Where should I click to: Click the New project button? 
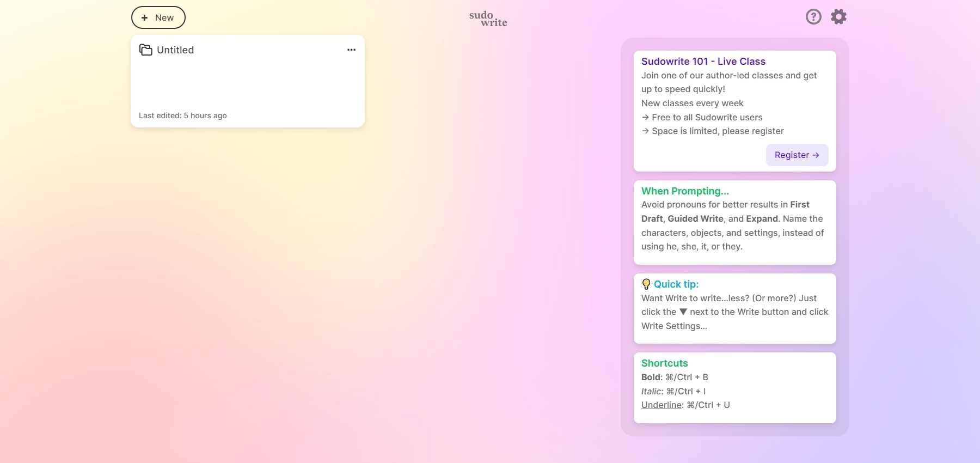[158, 17]
